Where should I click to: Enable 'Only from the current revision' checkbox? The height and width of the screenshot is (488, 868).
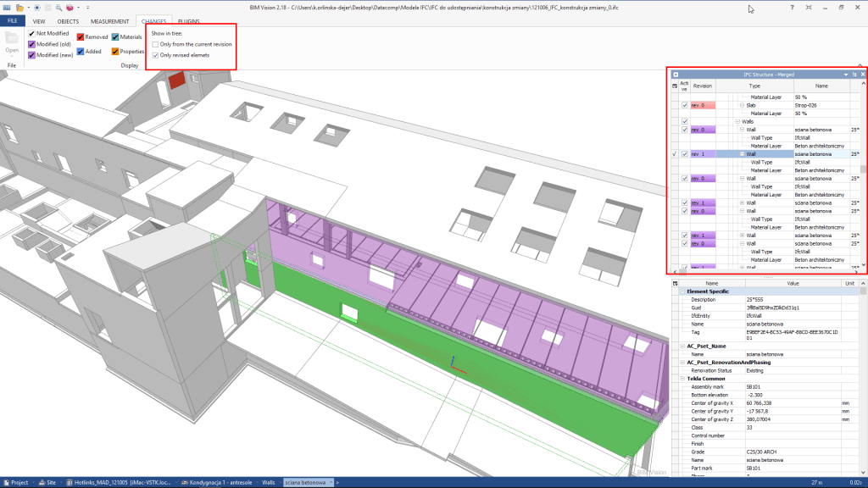pyautogui.click(x=154, y=44)
